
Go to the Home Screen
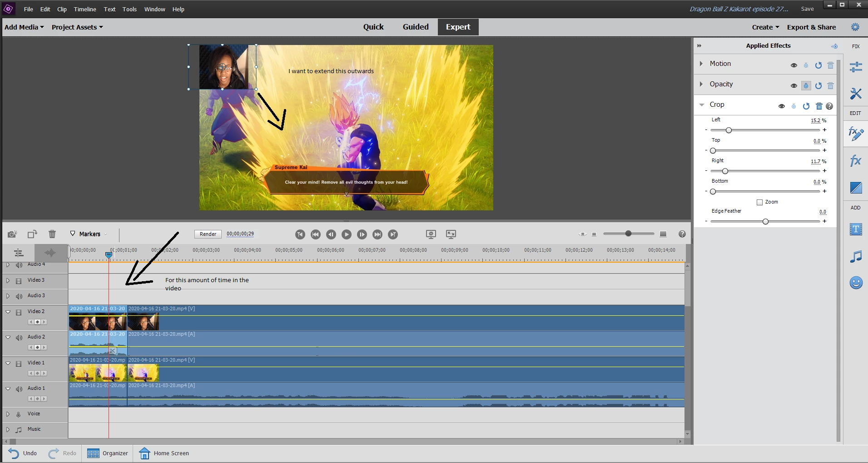pyautogui.click(x=164, y=453)
